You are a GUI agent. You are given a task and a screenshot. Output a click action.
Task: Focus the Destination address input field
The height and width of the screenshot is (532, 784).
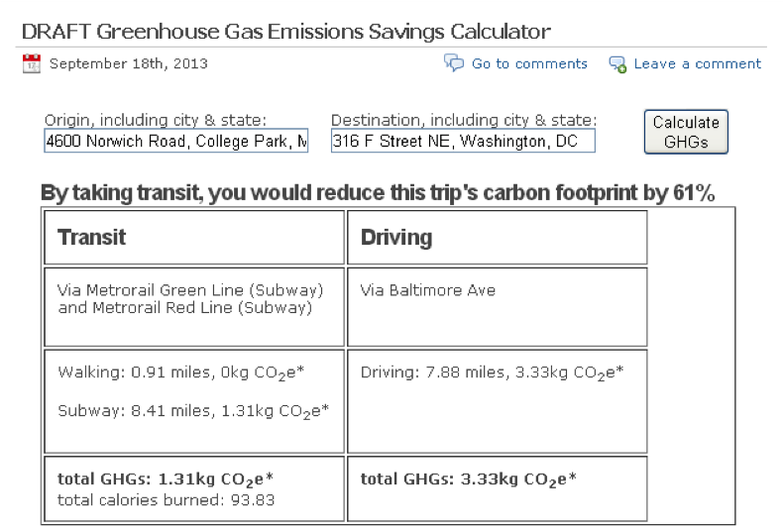(463, 141)
